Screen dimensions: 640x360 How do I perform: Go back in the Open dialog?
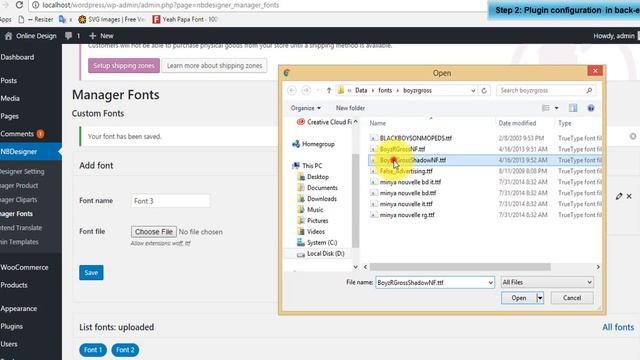292,90
